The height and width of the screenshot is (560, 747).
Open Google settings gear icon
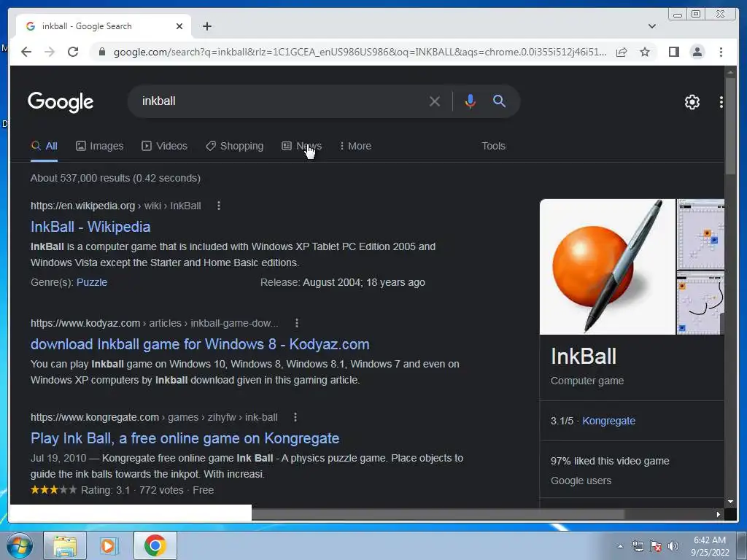click(692, 101)
